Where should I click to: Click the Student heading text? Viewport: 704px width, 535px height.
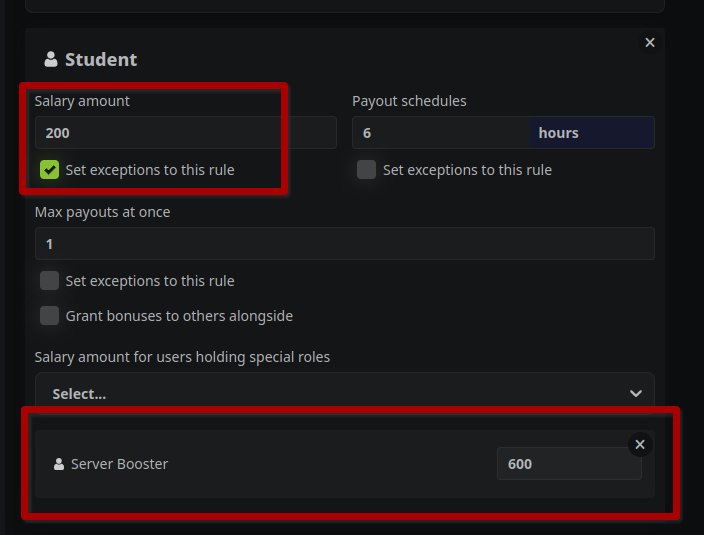click(x=101, y=60)
